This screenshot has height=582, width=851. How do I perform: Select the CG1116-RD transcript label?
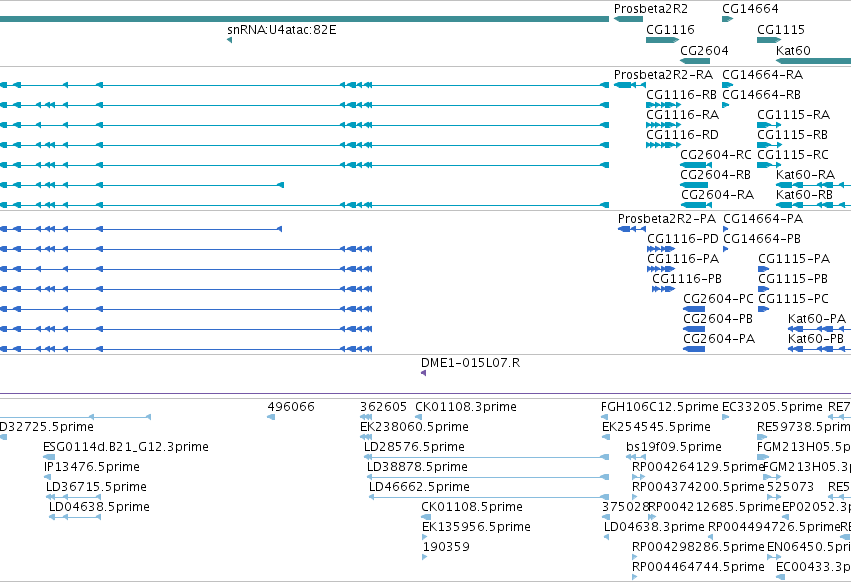[682, 135]
